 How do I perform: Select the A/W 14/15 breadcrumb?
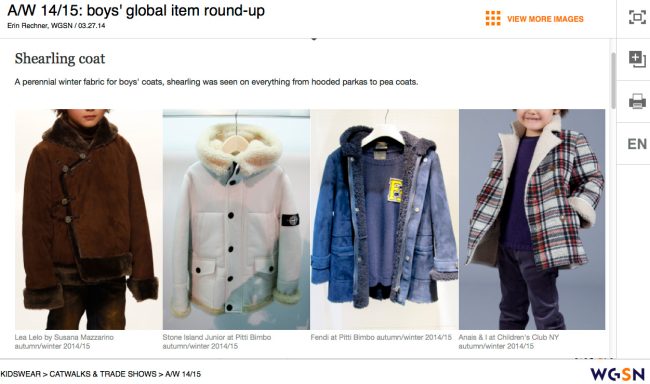tap(183, 374)
